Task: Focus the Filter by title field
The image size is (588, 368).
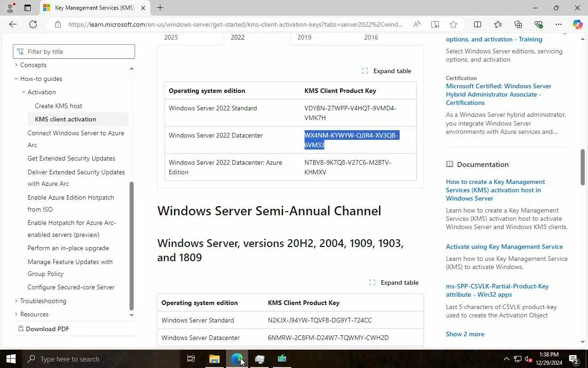Action: (x=74, y=52)
